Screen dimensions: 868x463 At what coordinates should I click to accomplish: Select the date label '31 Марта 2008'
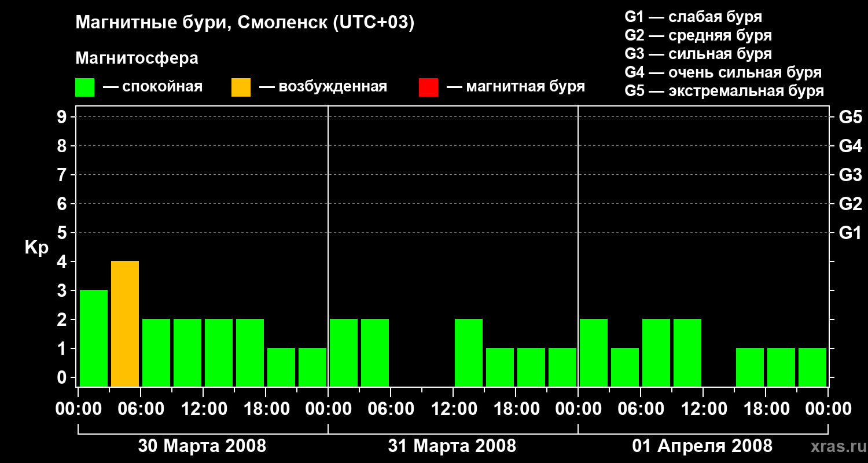coord(452,446)
